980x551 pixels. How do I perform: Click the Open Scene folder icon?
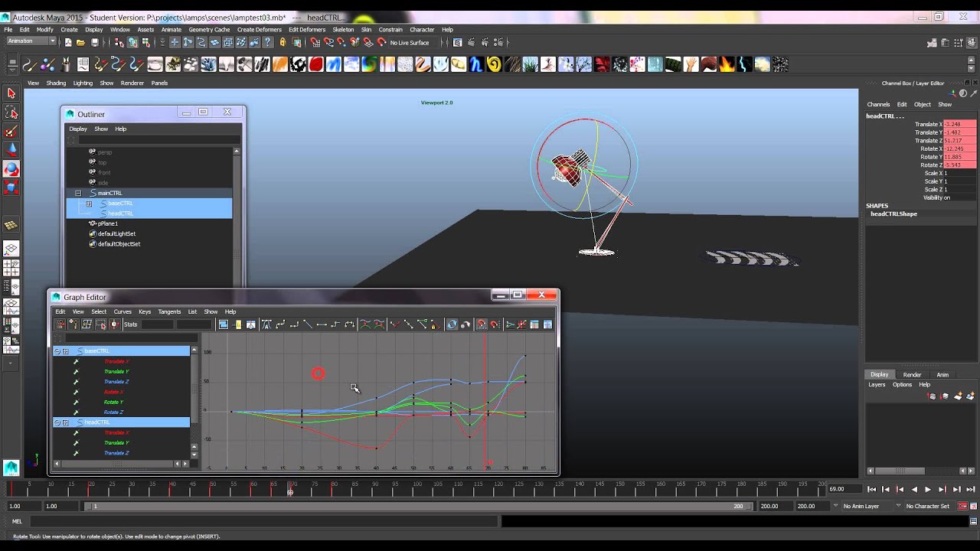click(x=81, y=43)
